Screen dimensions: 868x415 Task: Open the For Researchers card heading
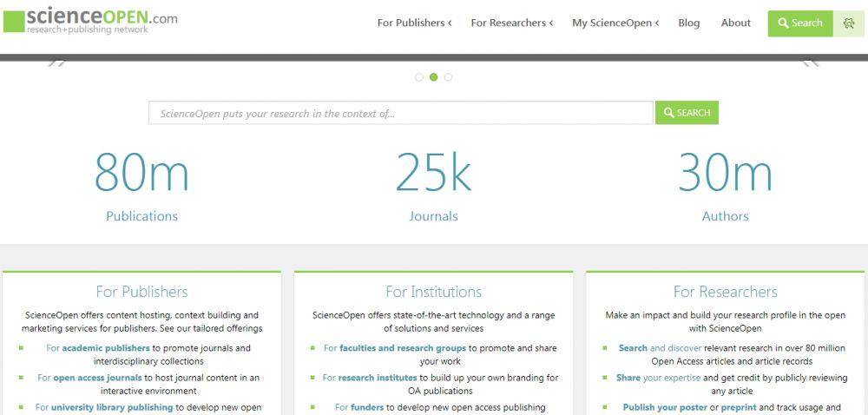click(x=725, y=292)
